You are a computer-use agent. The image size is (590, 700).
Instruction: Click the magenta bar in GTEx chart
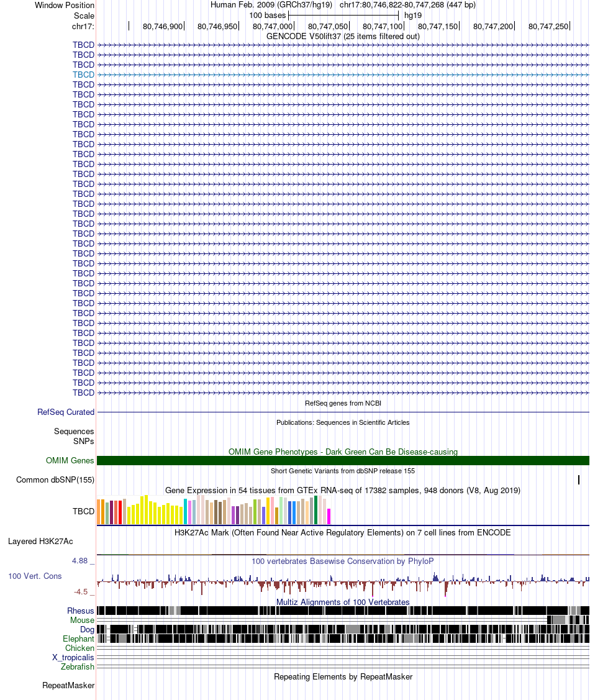[x=329, y=517]
